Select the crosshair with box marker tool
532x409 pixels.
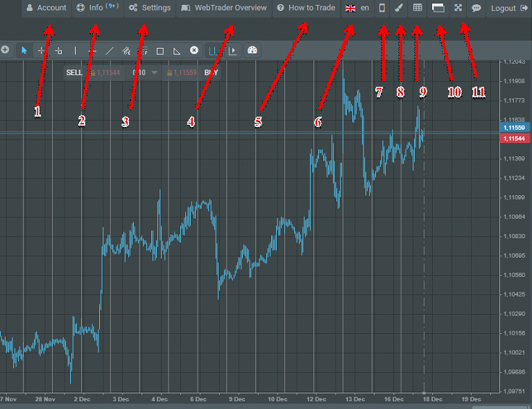58,51
